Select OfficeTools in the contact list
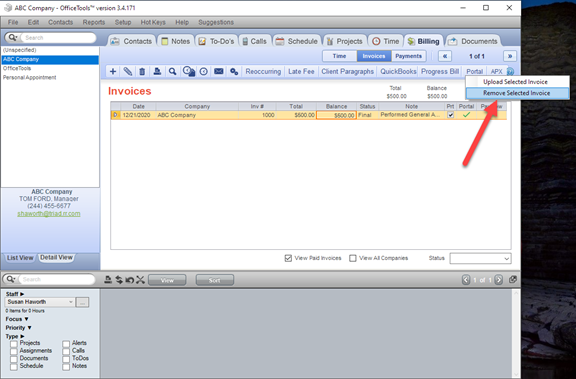Viewport: 576px width, 379px height. pos(50,68)
